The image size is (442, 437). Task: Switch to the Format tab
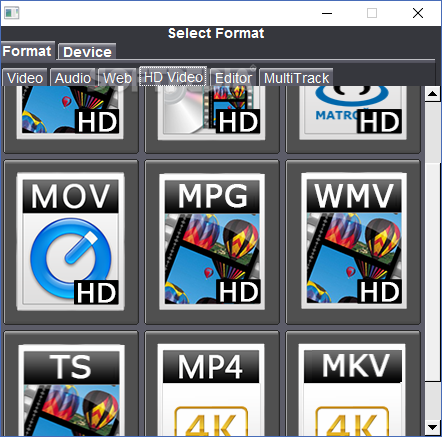coord(27,51)
